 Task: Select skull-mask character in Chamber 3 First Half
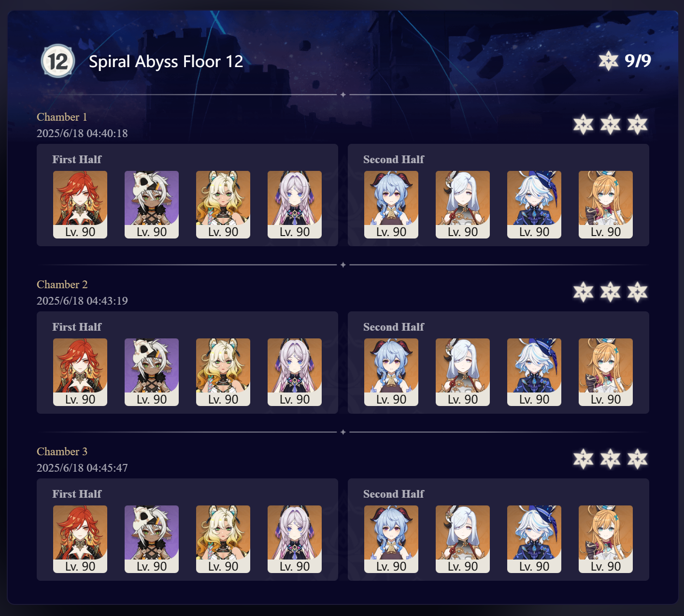[x=152, y=539]
